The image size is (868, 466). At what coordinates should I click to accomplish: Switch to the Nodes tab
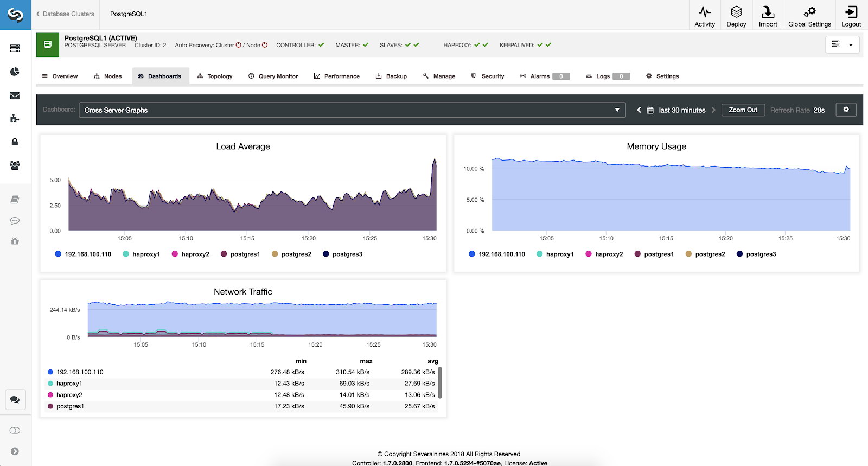[107, 76]
